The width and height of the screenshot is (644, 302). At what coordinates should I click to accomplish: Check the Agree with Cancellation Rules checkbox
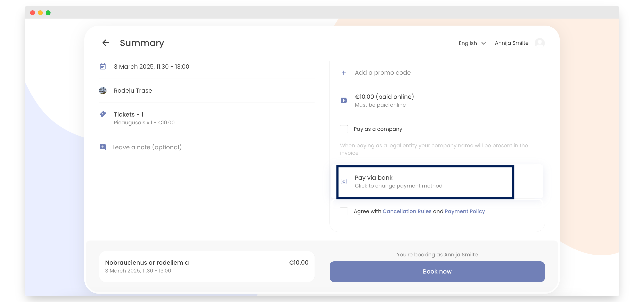[344, 211]
